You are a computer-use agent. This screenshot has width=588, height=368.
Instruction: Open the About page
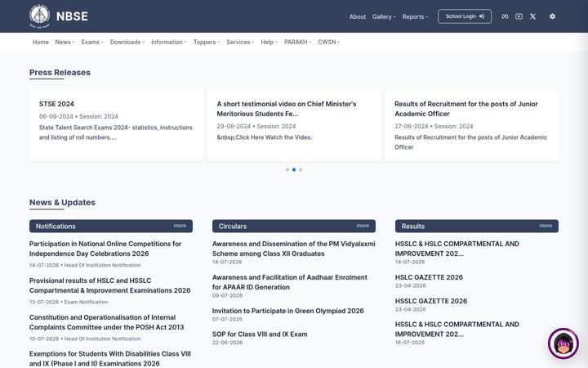coord(358,16)
